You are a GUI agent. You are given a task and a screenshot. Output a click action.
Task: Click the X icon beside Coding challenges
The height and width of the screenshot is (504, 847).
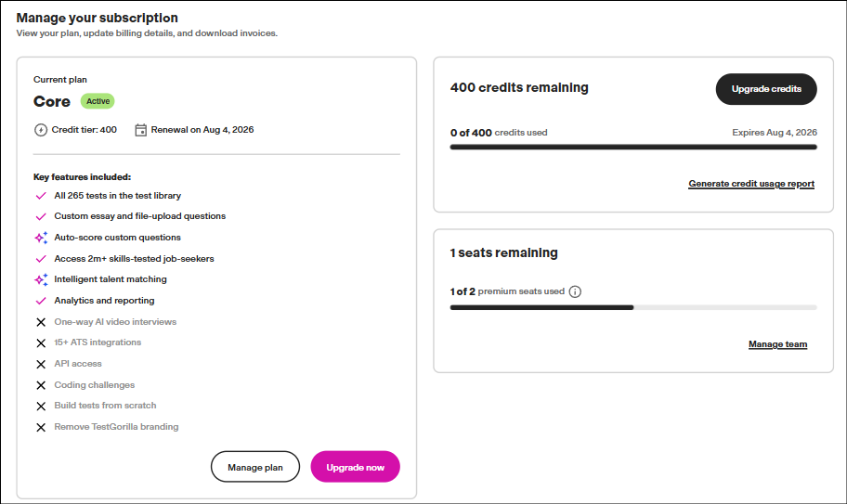coord(41,385)
